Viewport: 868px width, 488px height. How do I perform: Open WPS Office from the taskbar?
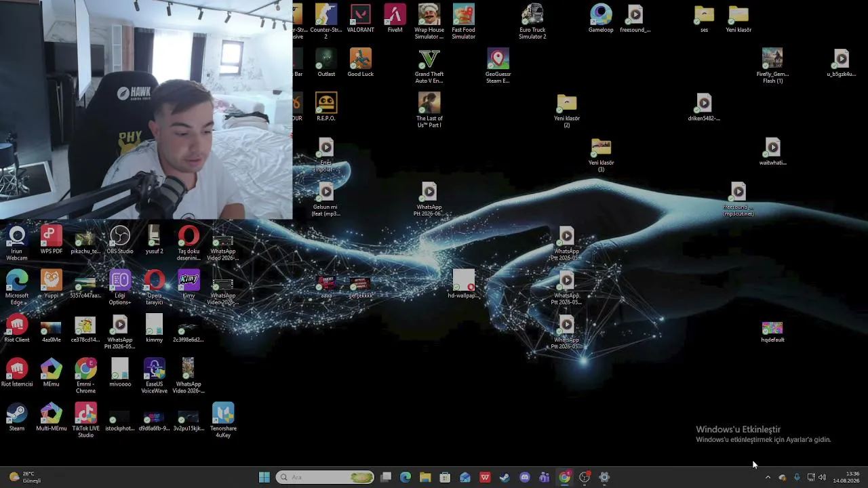pos(485,477)
